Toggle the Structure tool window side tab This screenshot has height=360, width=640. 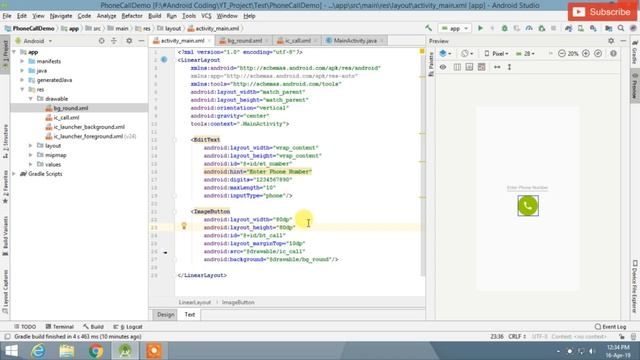point(5,142)
